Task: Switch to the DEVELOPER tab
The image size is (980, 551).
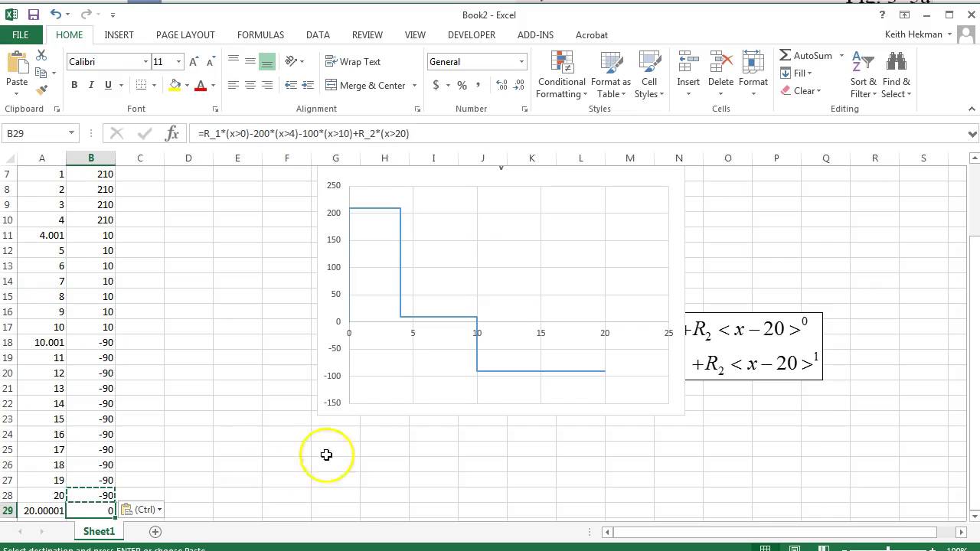Action: click(x=472, y=34)
